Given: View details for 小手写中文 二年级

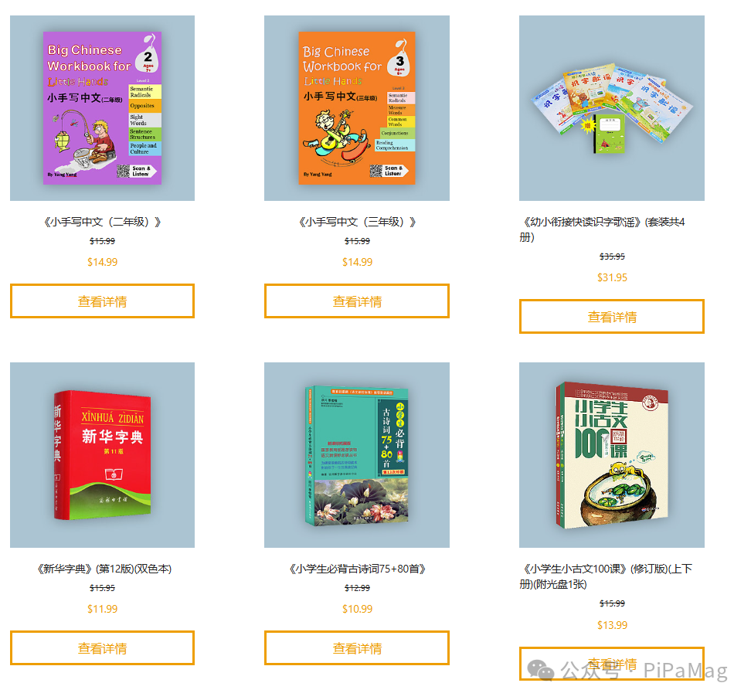Looking at the screenshot, I should (x=102, y=301).
